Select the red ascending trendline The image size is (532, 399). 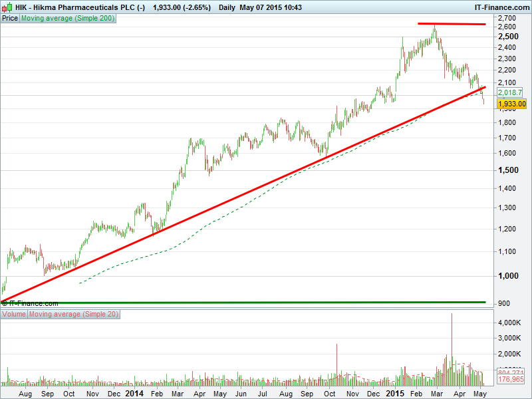[x=243, y=194]
